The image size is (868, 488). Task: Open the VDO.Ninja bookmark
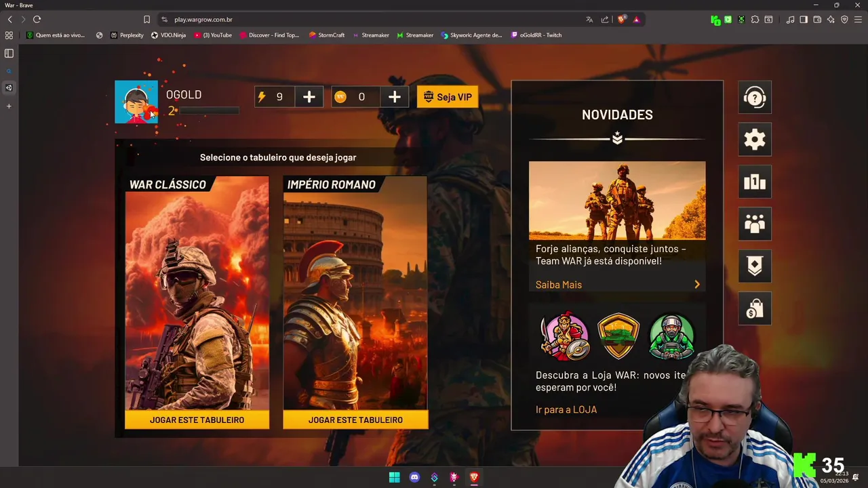[168, 35]
